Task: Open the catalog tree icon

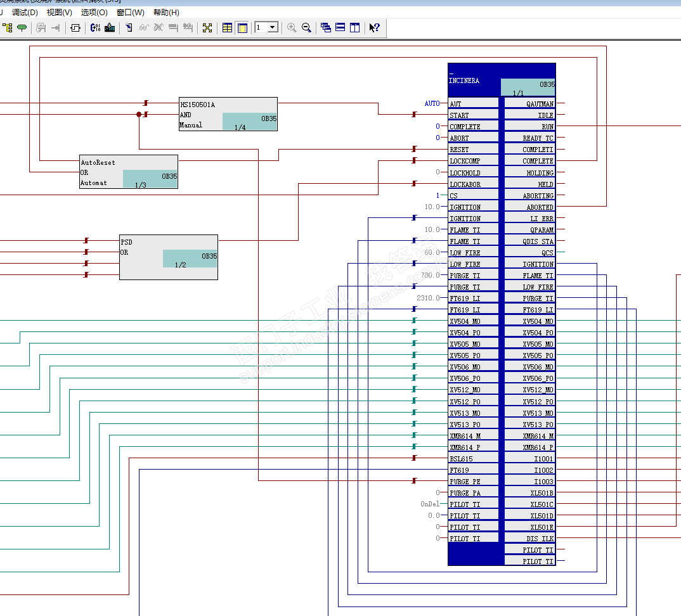Action: (8, 27)
